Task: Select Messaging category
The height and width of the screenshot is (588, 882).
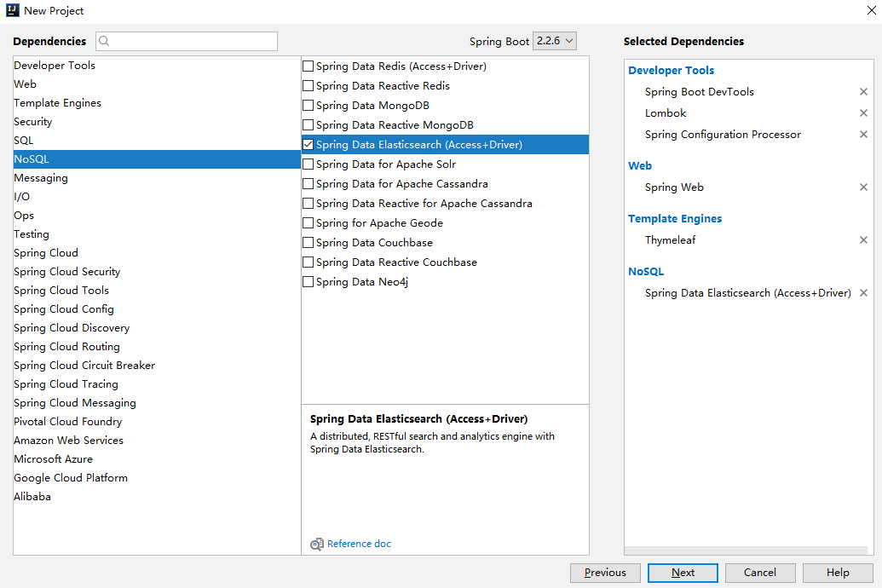Action: [157, 178]
